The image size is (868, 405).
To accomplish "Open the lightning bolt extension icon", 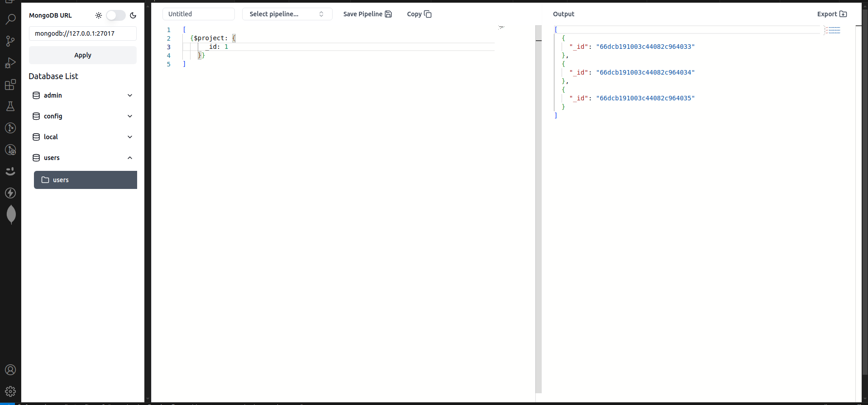I will [10, 193].
